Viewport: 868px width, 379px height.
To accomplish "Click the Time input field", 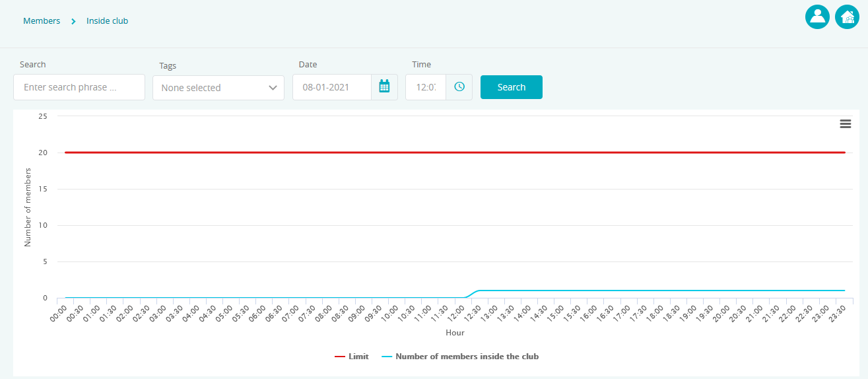I will tap(426, 86).
